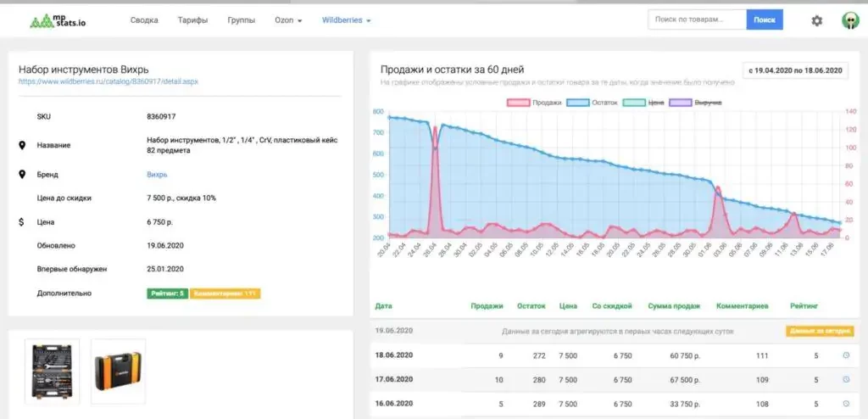Image resolution: width=868 pixels, height=419 pixels.
Task: Open settings via the gear icon
Action: [816, 20]
